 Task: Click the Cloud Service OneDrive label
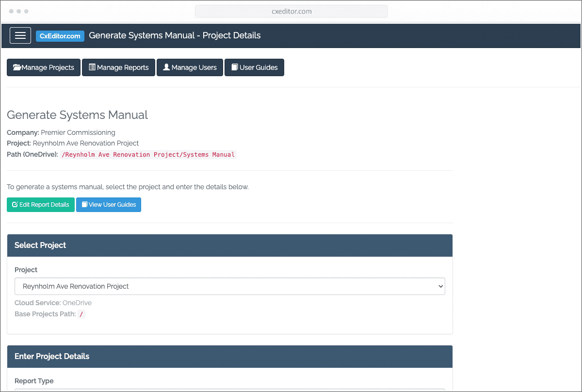pyautogui.click(x=53, y=303)
